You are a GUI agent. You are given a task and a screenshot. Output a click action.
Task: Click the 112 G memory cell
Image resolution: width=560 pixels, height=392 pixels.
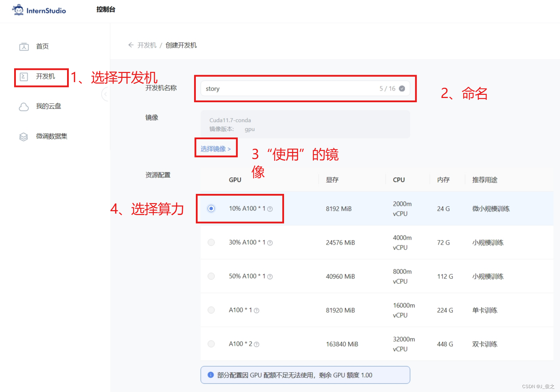tap(445, 276)
